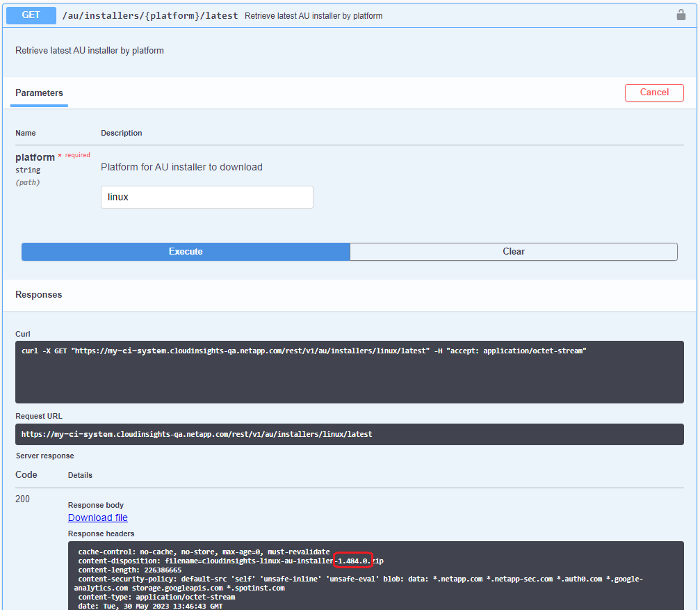Click the red-outlined 1.484.0 version number
Viewport: 700px width, 610px height.
354,561
